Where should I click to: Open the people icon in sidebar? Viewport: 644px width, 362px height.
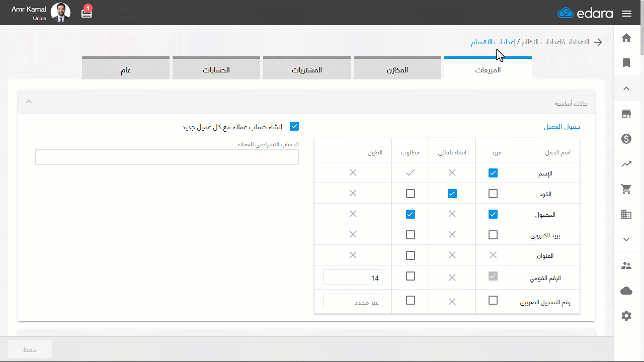626,265
